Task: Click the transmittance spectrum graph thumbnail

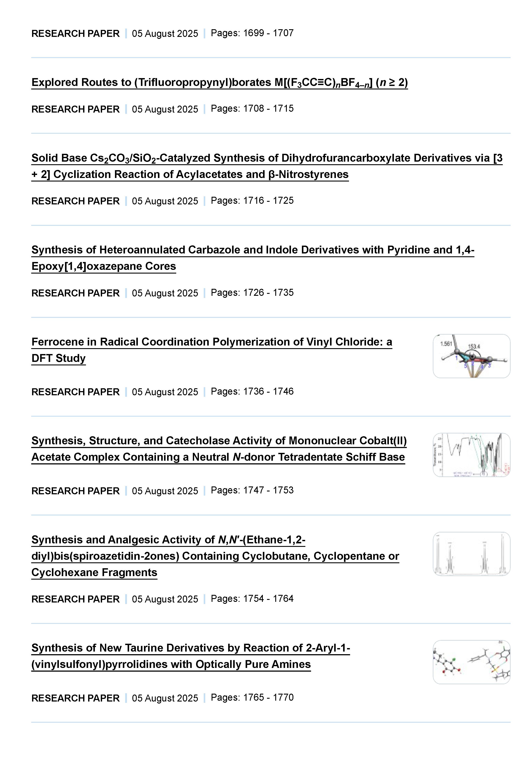Action: (471, 455)
